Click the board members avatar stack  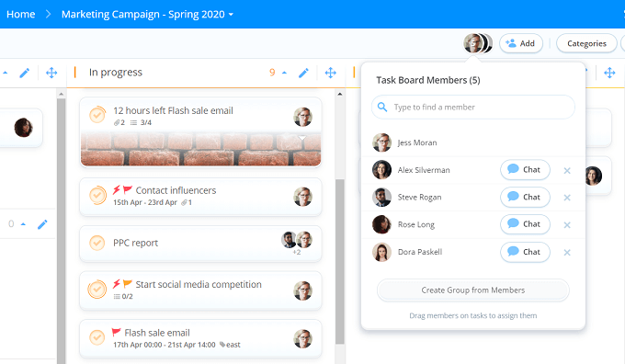[478, 43]
